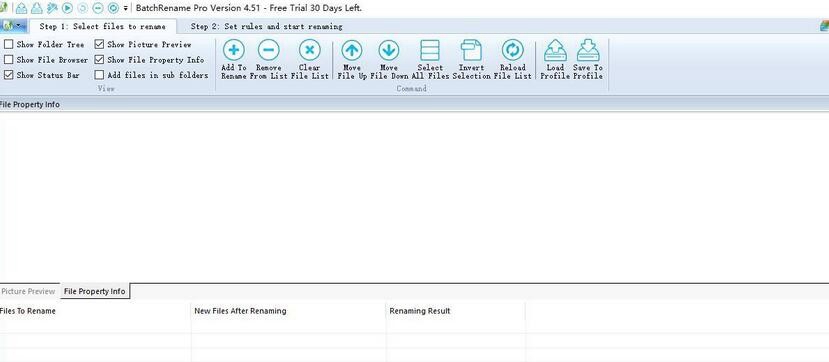The image size is (829, 362).
Task: Switch to the Picture Preview tab
Action: 29,291
